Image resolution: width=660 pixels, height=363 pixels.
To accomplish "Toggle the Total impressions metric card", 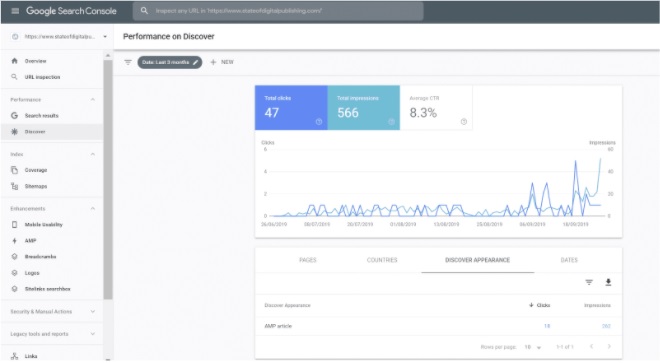I will [364, 108].
